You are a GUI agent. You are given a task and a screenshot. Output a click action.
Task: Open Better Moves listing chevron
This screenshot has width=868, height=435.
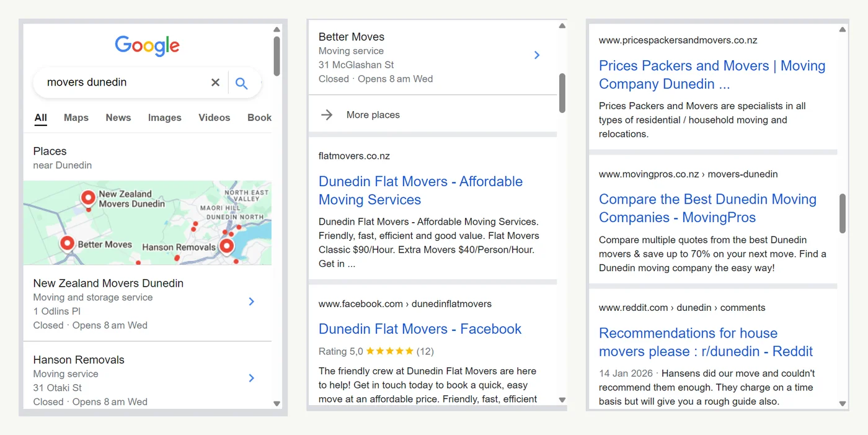coord(537,55)
